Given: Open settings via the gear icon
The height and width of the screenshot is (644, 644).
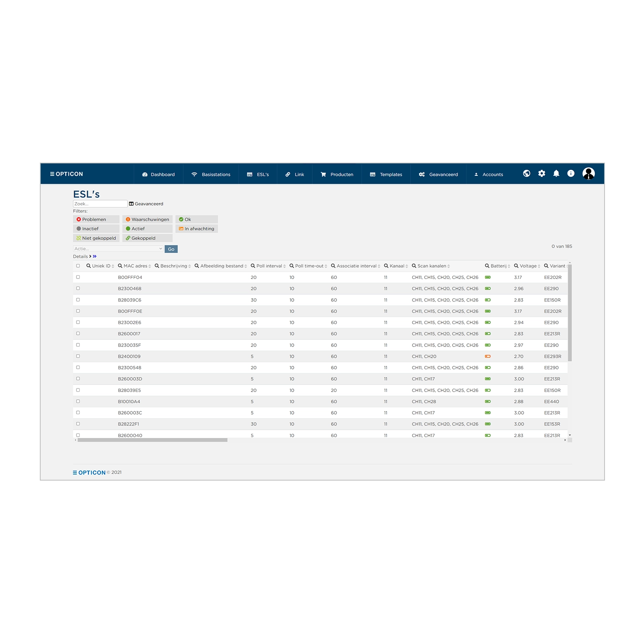Looking at the screenshot, I should [542, 173].
